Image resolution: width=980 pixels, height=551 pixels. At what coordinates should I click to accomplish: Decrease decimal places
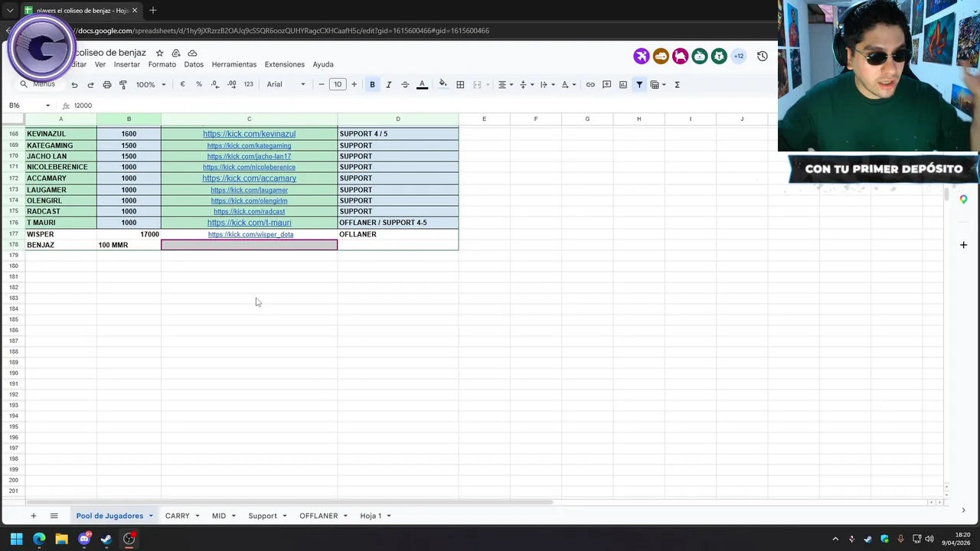215,84
